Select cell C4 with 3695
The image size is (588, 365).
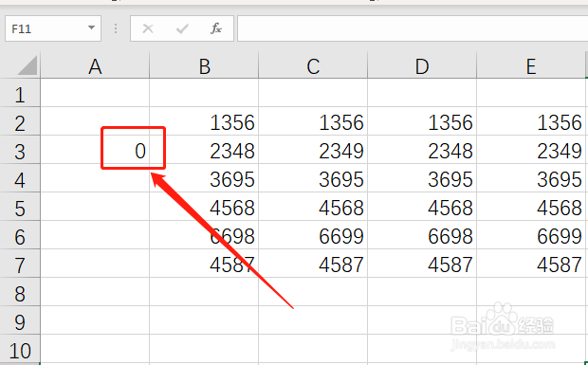coord(313,178)
